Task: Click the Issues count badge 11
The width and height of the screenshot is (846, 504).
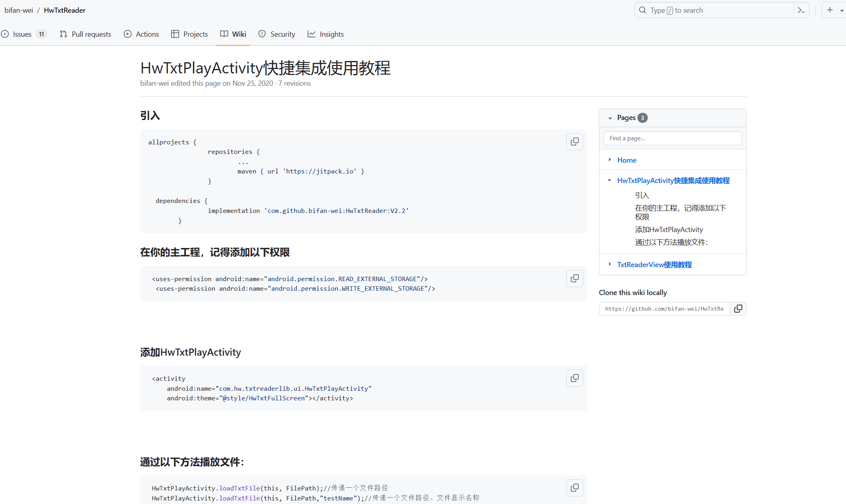Action: [41, 34]
